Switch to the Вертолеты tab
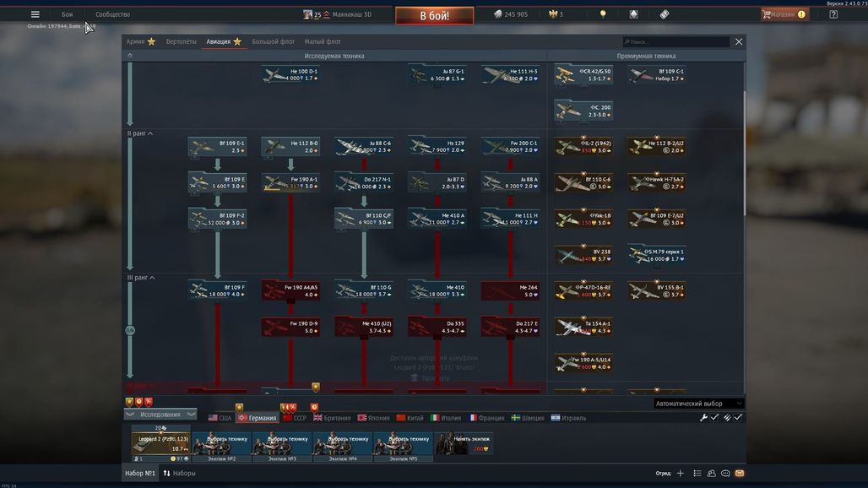 181,41
